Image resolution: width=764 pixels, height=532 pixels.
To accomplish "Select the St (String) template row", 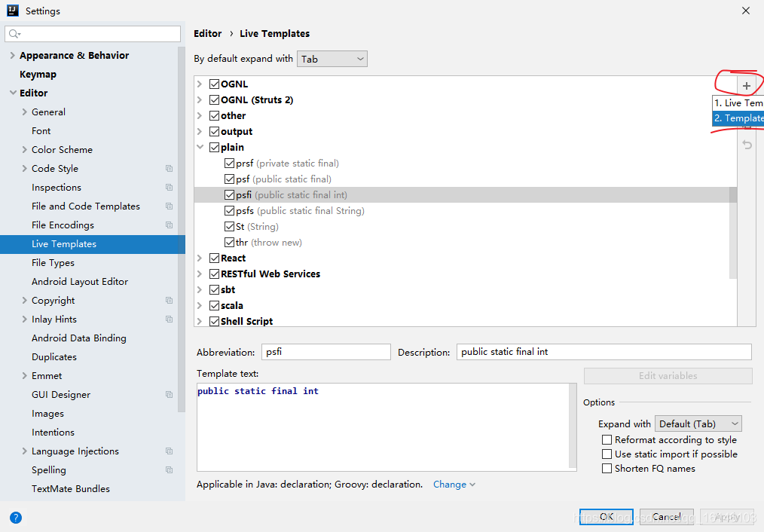I will pyautogui.click(x=466, y=227).
